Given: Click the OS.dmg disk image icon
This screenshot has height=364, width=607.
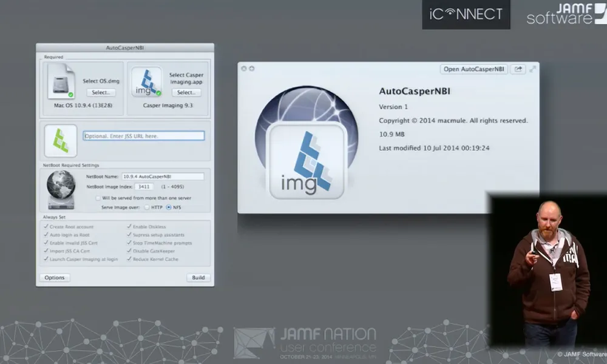Looking at the screenshot, I should [61, 79].
